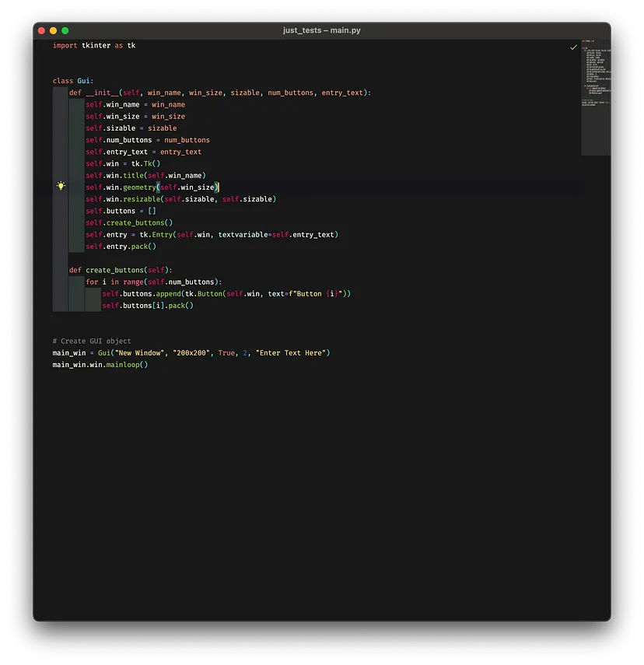
Task: Click 'main_win = Gui(' assignment line
Action: tap(191, 353)
